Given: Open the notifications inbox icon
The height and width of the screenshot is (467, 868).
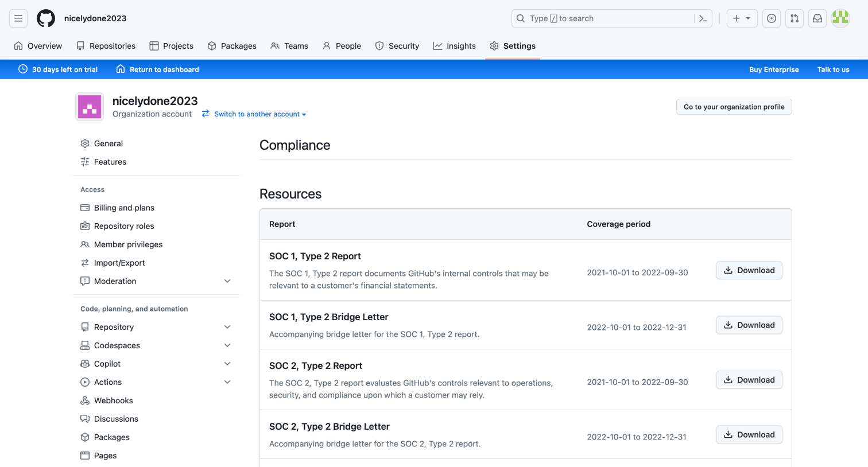Looking at the screenshot, I should pos(817,18).
